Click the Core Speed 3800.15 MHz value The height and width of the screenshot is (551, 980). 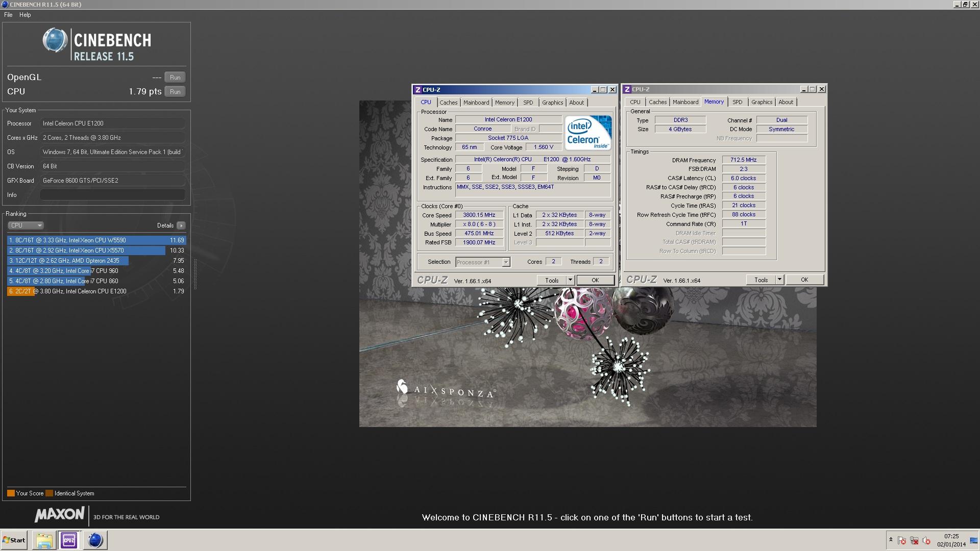click(x=479, y=215)
